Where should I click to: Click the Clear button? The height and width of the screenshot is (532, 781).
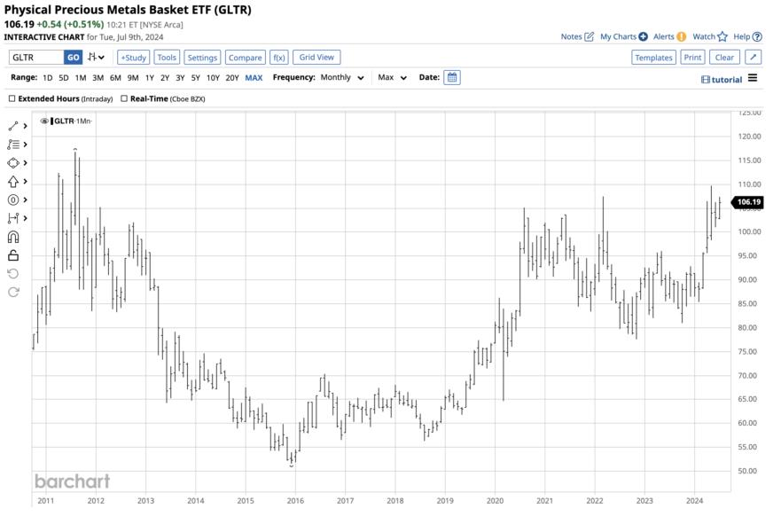tap(724, 58)
